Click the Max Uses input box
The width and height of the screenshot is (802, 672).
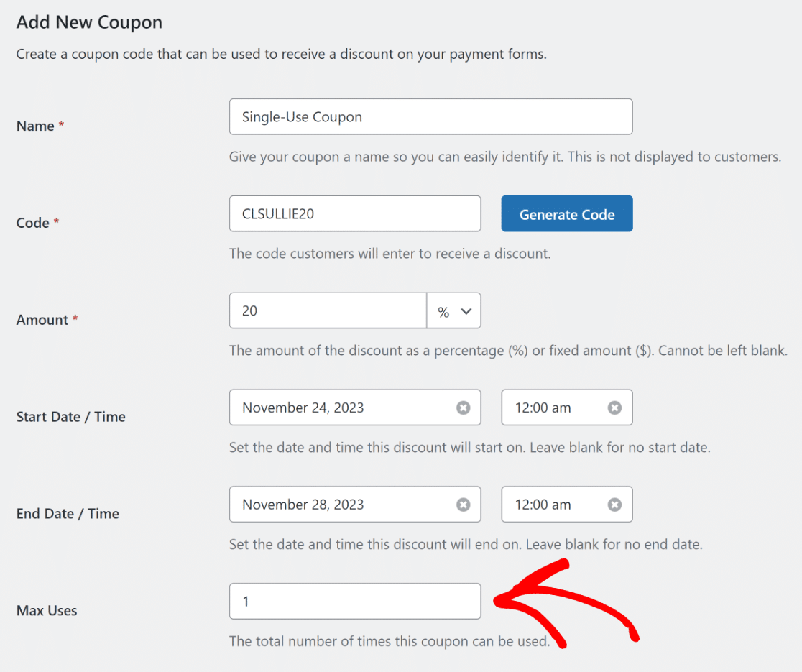[355, 602]
